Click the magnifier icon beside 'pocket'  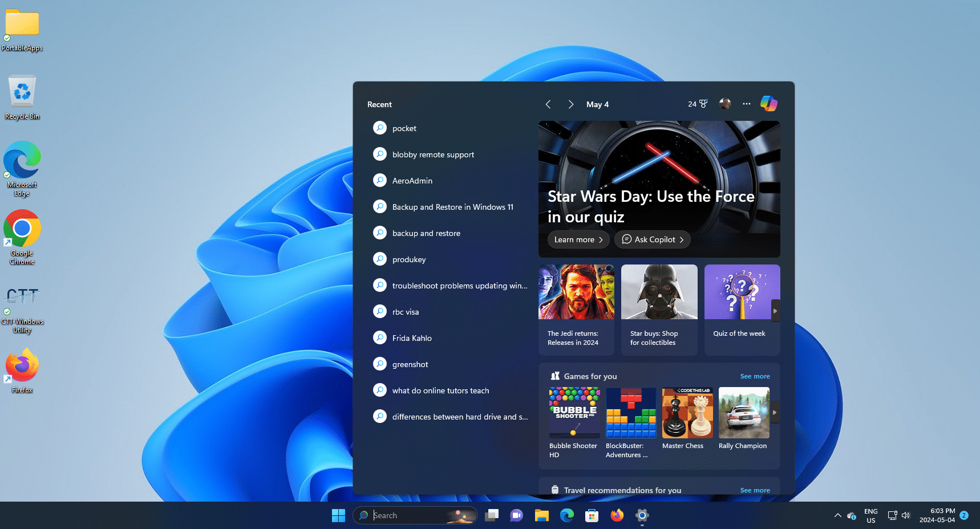coord(380,128)
